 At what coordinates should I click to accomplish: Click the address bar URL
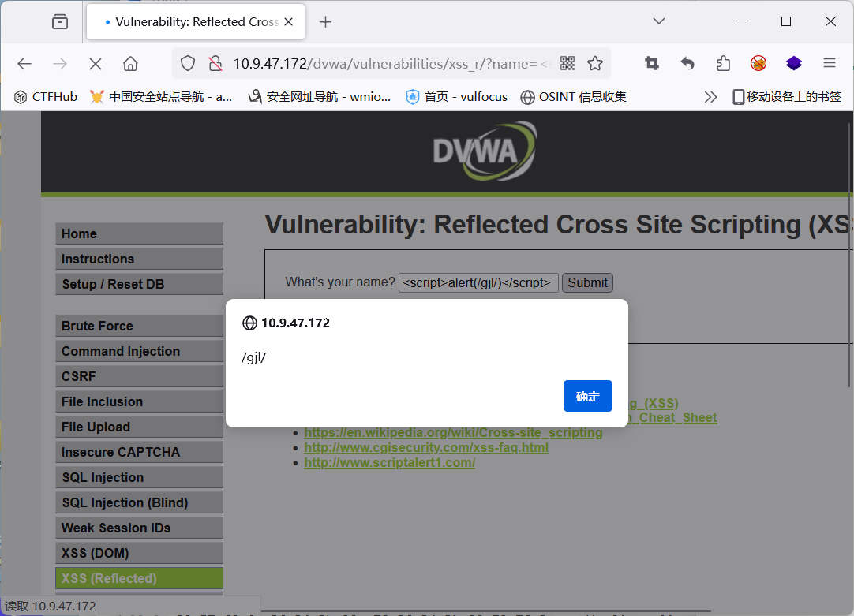392,64
